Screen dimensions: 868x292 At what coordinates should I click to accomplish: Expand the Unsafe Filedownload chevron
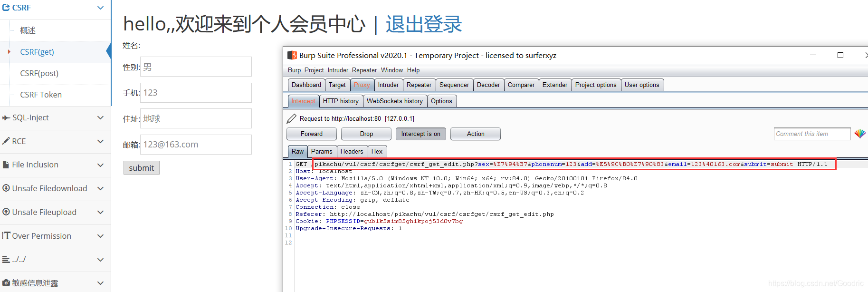(x=100, y=188)
